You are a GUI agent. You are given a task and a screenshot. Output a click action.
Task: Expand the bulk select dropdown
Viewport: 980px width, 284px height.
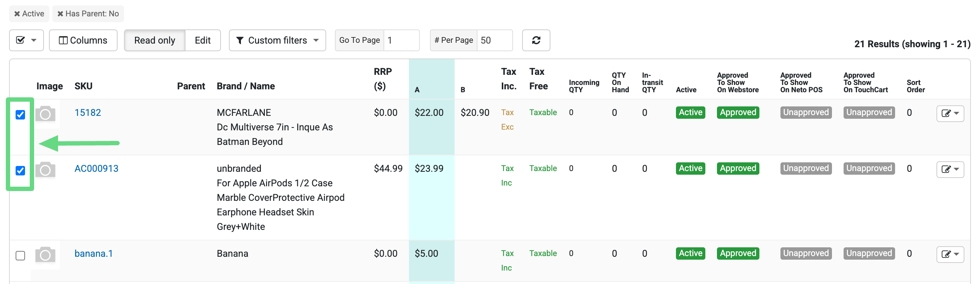[26, 40]
